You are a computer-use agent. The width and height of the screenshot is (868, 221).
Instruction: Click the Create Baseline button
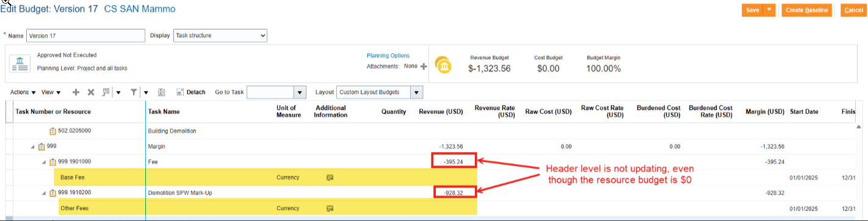point(806,10)
